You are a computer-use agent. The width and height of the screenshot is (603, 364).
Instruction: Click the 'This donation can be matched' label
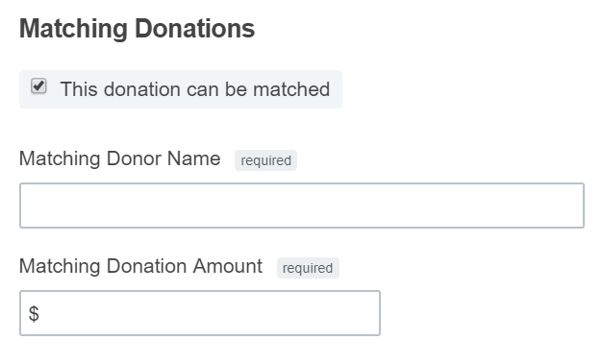(195, 89)
